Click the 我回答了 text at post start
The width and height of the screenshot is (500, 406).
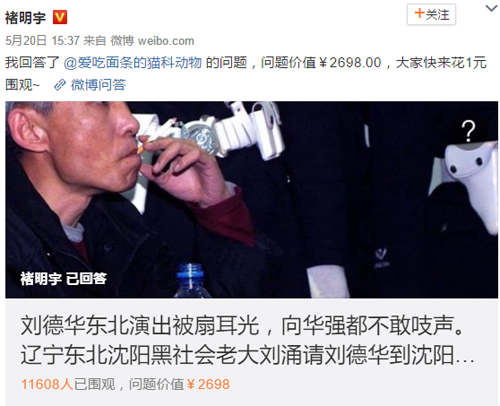pos(32,63)
